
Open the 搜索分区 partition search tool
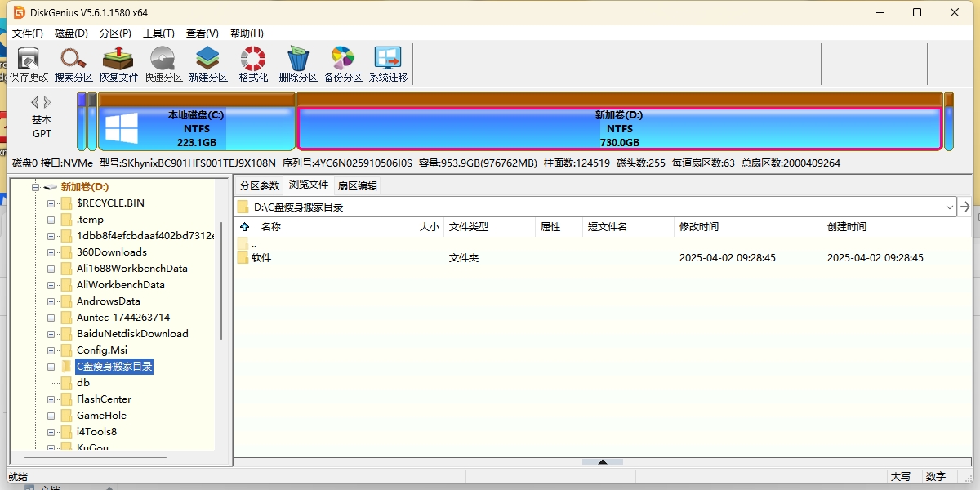73,64
